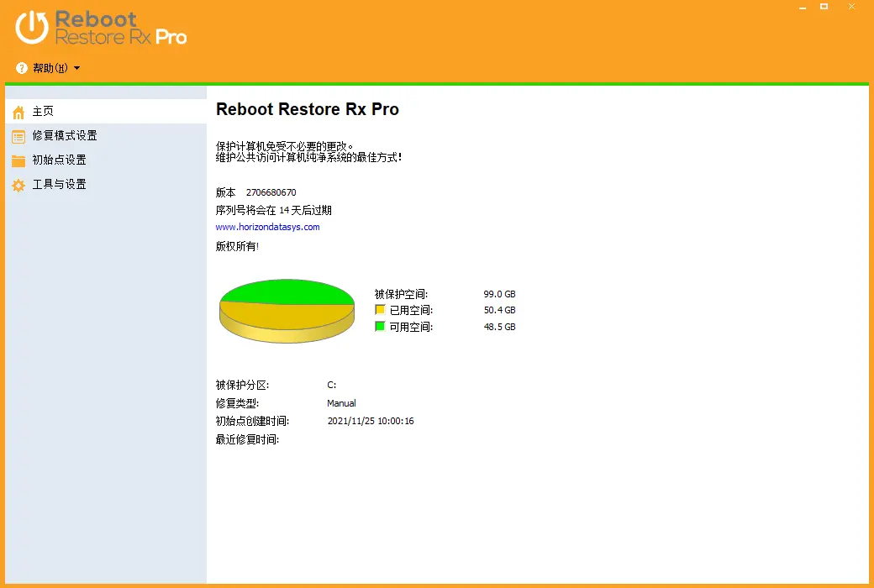Click the text 序列号将会在 14 天后过期
874x588 pixels.
pyautogui.click(x=274, y=210)
